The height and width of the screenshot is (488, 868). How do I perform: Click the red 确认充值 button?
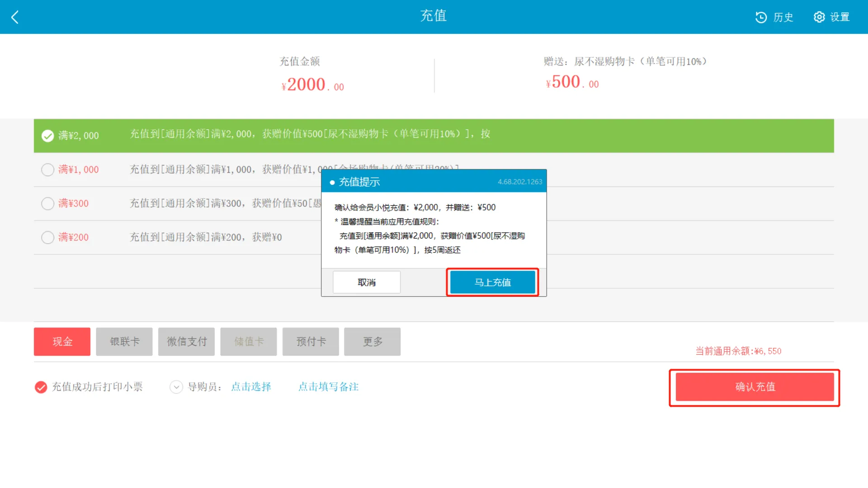(x=755, y=387)
